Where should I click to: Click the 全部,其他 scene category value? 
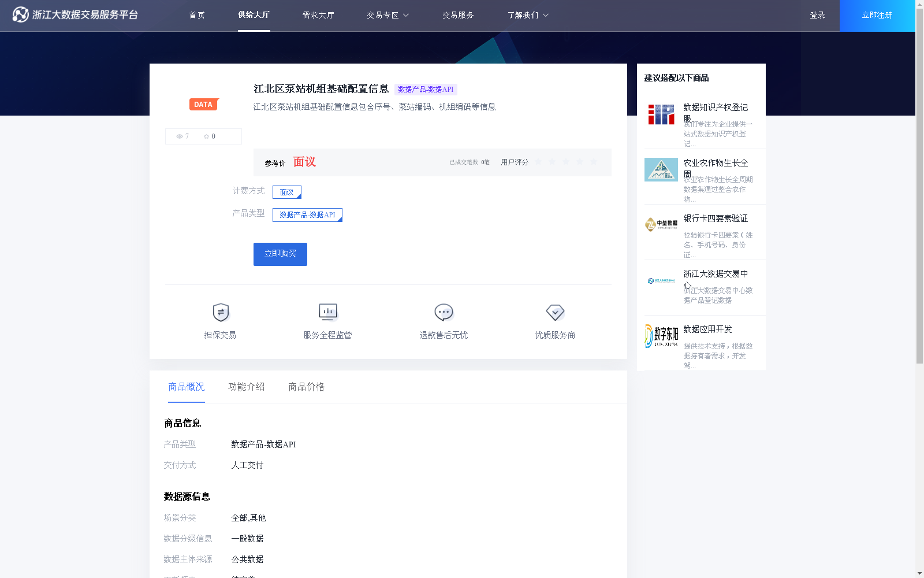click(248, 518)
